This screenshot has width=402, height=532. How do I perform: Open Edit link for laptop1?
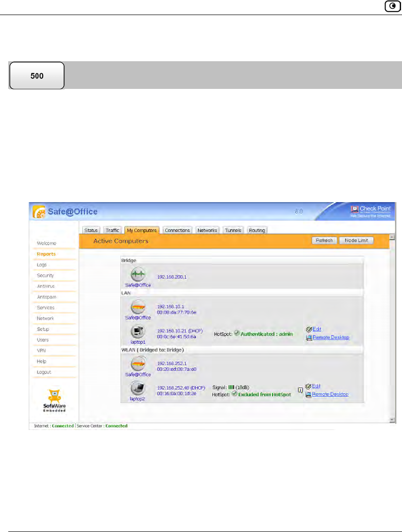point(317,329)
